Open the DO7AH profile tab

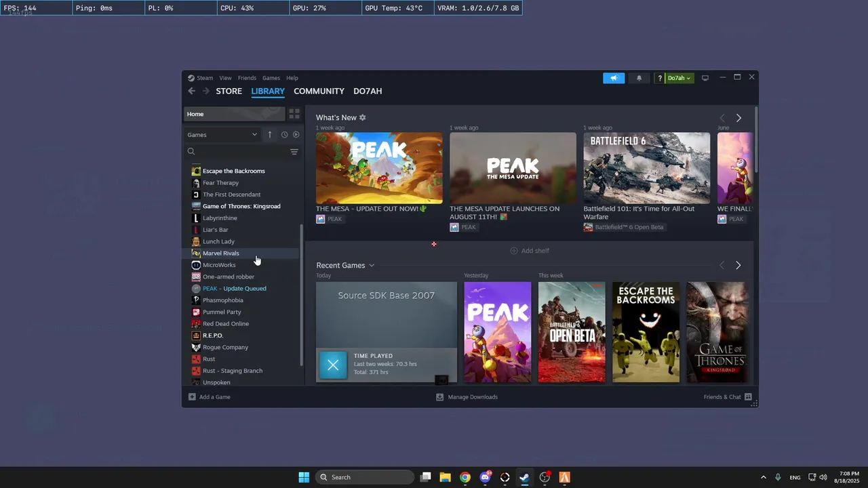pyautogui.click(x=368, y=91)
